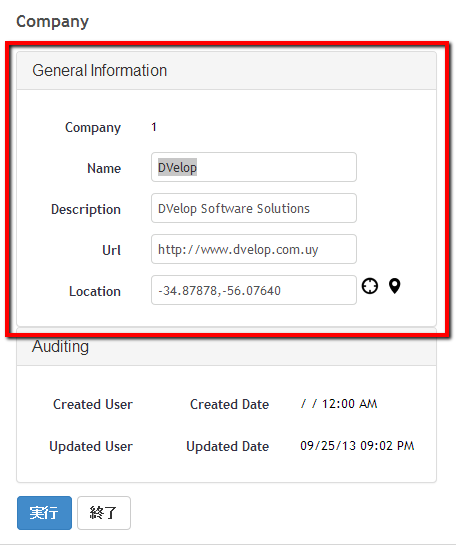The width and height of the screenshot is (456, 545).
Task: Click the map pin marker icon
Action: point(394,286)
